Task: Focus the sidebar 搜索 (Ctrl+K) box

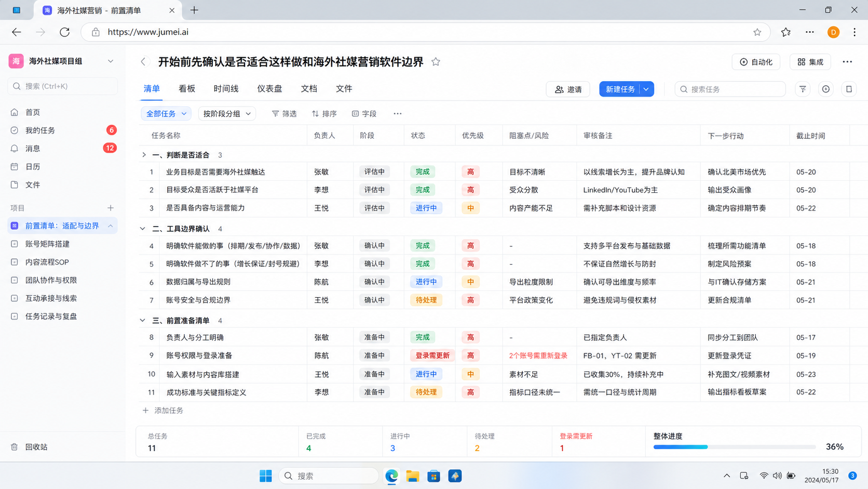Action: pyautogui.click(x=62, y=86)
